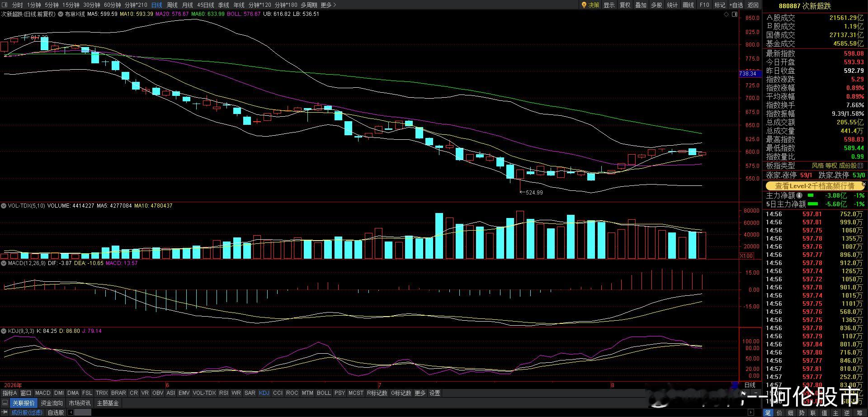
Task: Select the 势 trend tab
Action: [x=802, y=412]
